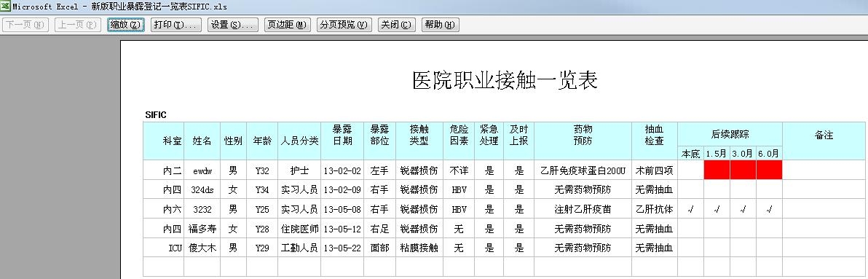Click the red 3.0月 cell in ewdw row
868x279 pixels.
click(x=743, y=170)
